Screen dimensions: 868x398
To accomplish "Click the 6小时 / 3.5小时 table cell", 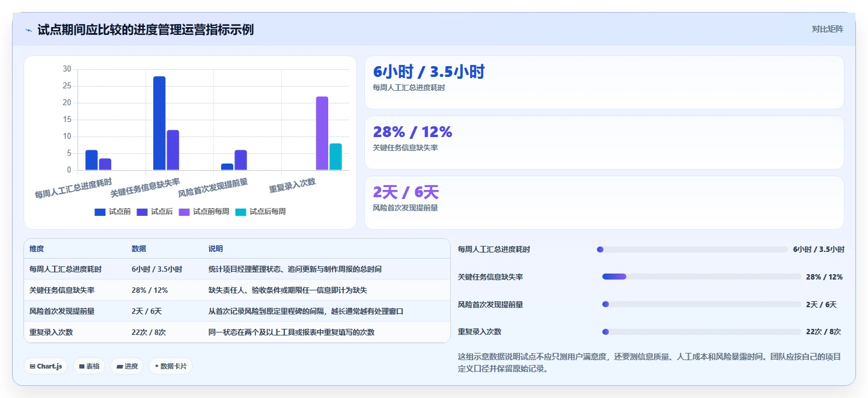I will click(x=157, y=269).
